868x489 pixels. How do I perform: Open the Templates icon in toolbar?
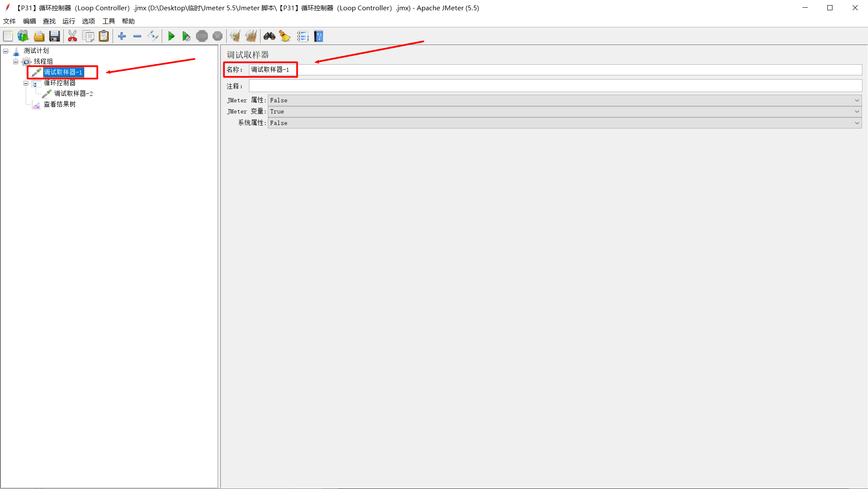point(23,36)
